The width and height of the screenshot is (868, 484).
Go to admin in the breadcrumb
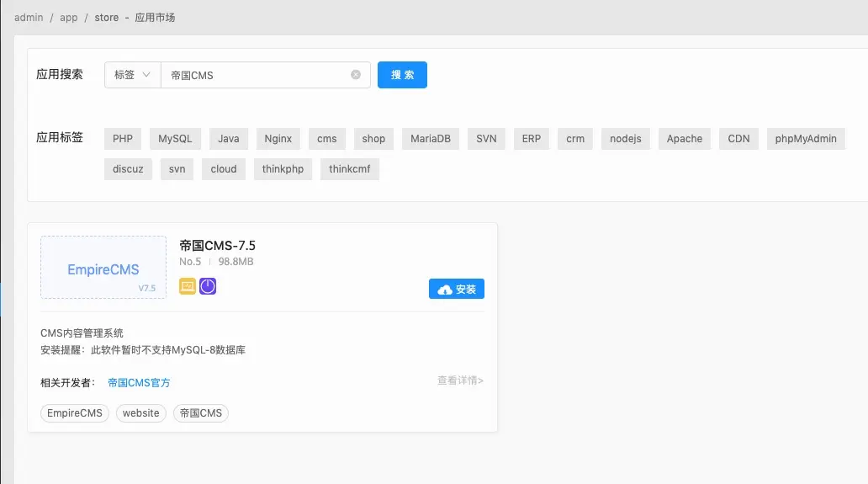pos(29,17)
